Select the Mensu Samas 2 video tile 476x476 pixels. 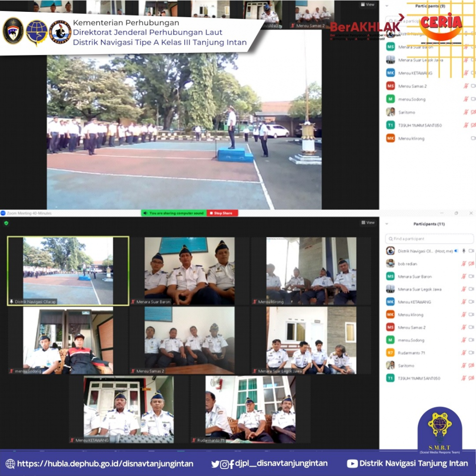point(189,340)
